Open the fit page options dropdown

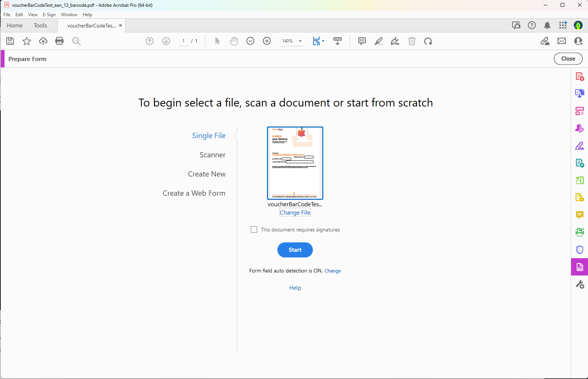[x=323, y=41]
